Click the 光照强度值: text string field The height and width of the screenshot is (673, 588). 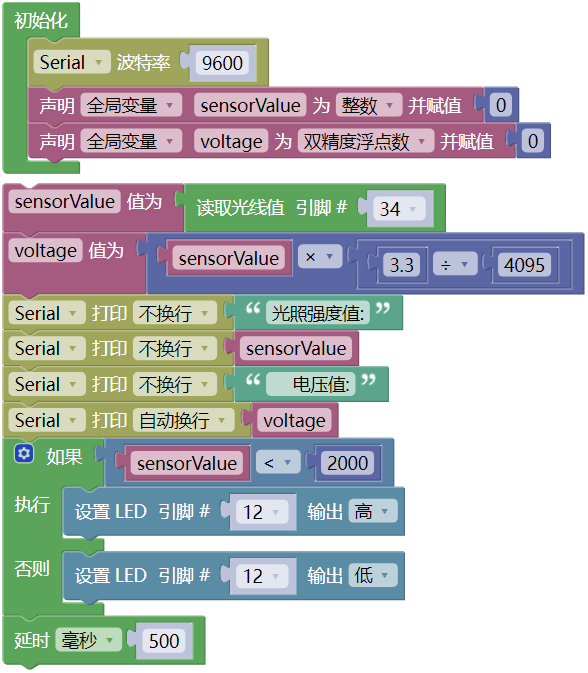point(318,313)
